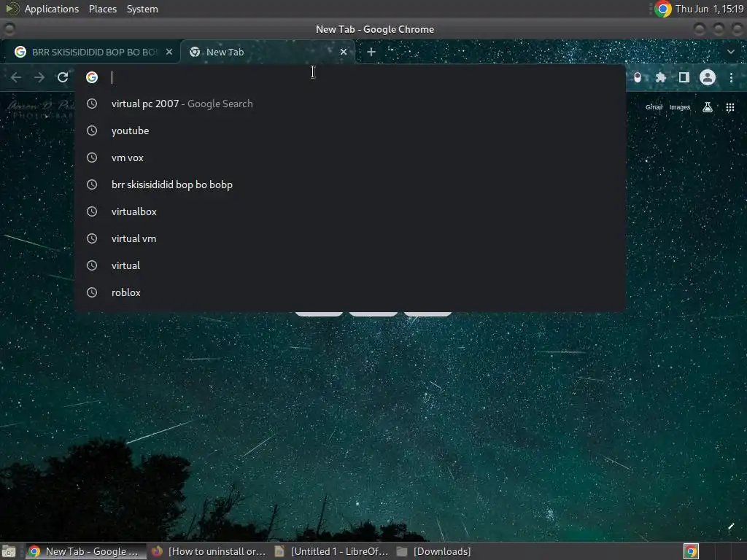Click the clock icon beside youtube suggestion
The height and width of the screenshot is (560, 747).
[92, 131]
